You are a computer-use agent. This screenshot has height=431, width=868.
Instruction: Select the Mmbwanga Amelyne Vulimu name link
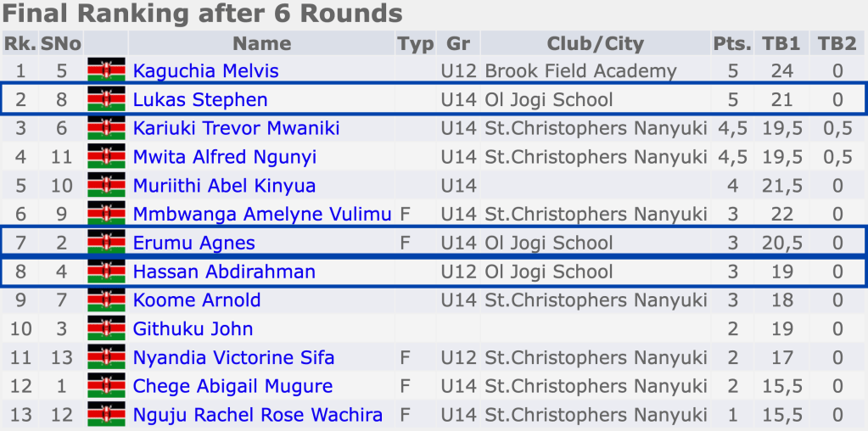coord(262,215)
